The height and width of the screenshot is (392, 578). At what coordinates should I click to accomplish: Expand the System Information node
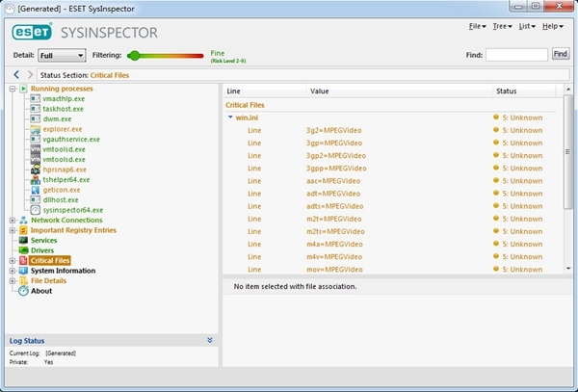pyautogui.click(x=13, y=271)
